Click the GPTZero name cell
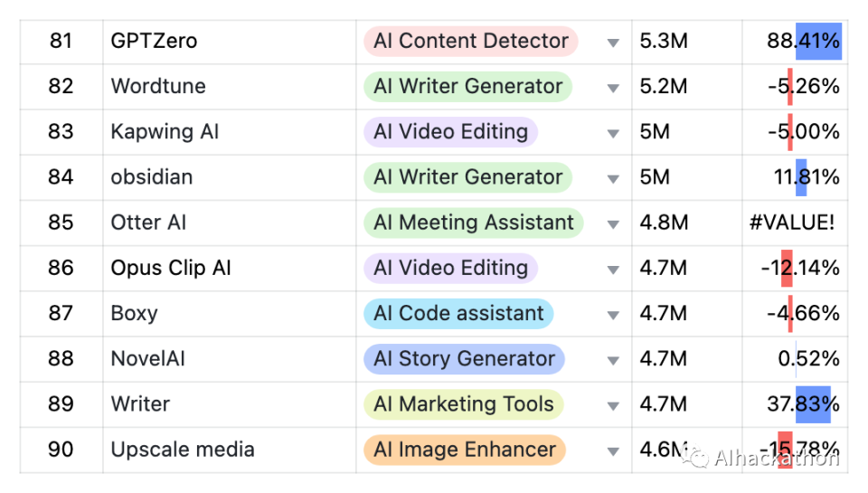The width and height of the screenshot is (868, 493). [154, 41]
